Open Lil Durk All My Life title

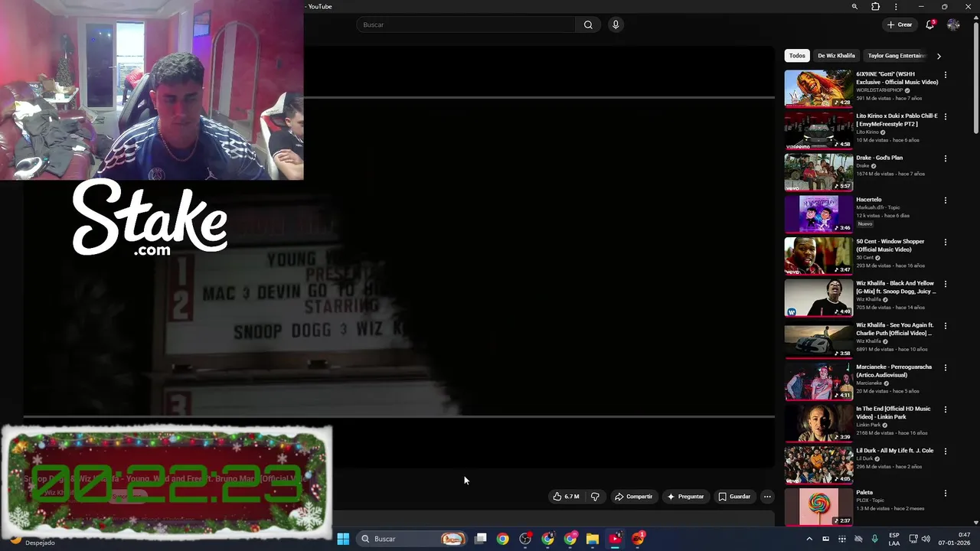893,451
